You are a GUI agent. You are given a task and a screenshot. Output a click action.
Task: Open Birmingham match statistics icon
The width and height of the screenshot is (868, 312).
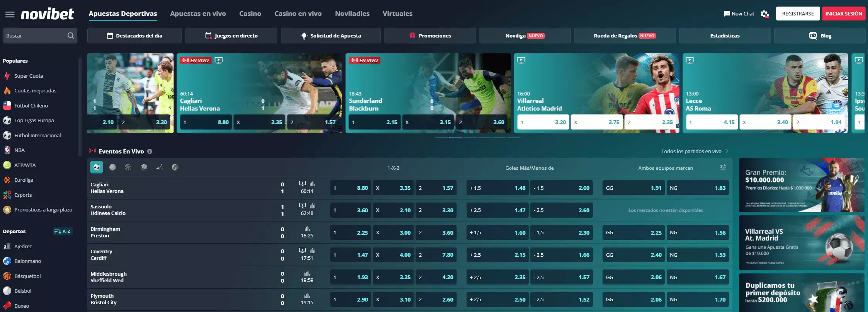tap(307, 228)
